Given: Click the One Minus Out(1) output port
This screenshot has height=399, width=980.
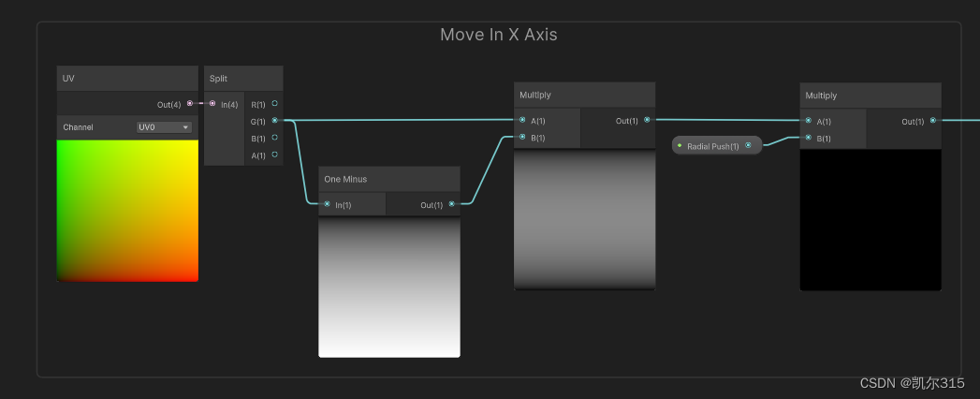Looking at the screenshot, I should (451, 204).
